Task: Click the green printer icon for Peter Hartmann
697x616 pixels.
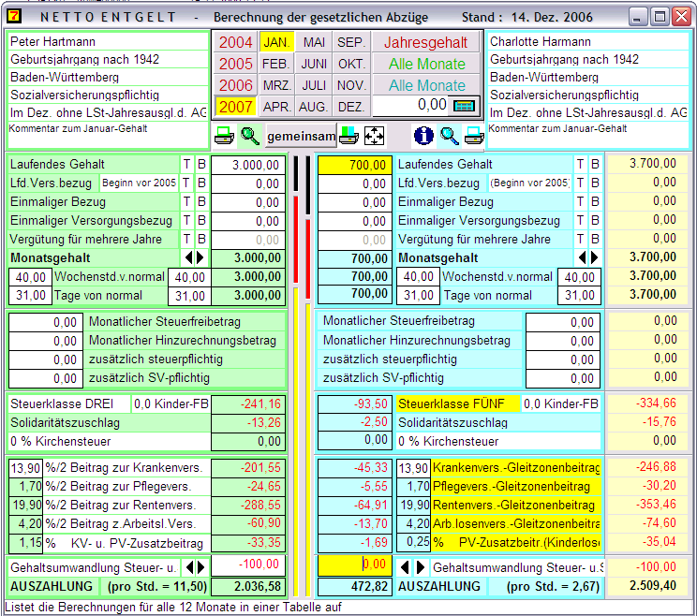Action: point(225,136)
